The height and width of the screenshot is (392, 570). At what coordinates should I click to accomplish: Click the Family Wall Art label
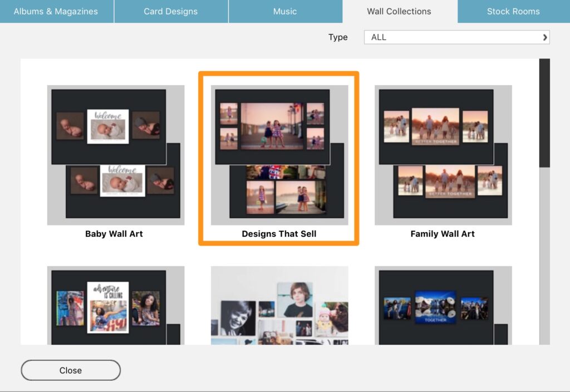pos(443,234)
